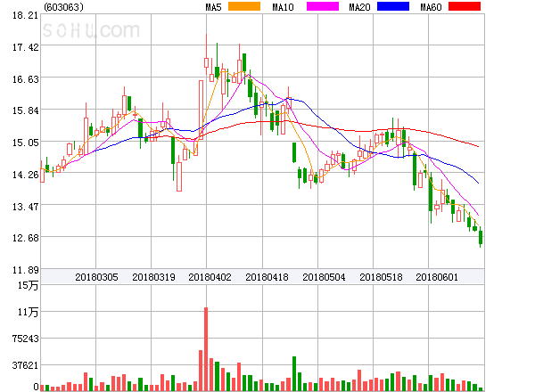535x392 pixels.
Task: Click the 37621 volume axis label
Action: click(x=26, y=366)
